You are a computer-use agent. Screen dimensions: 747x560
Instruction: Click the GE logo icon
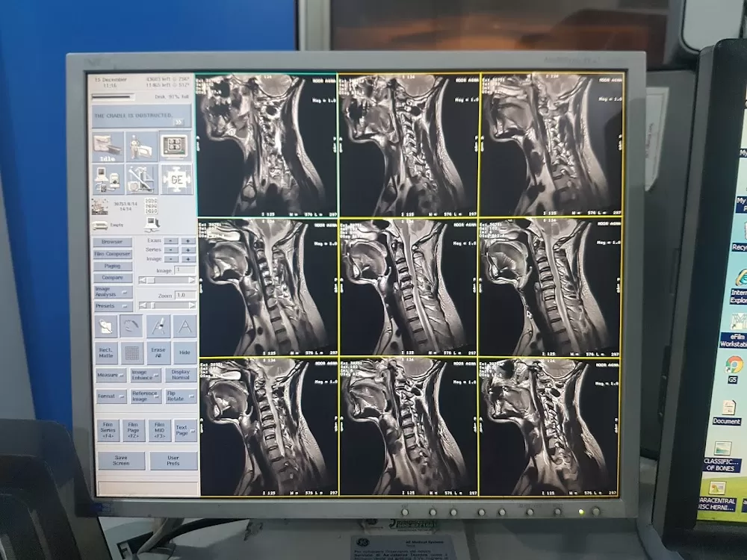[176, 179]
